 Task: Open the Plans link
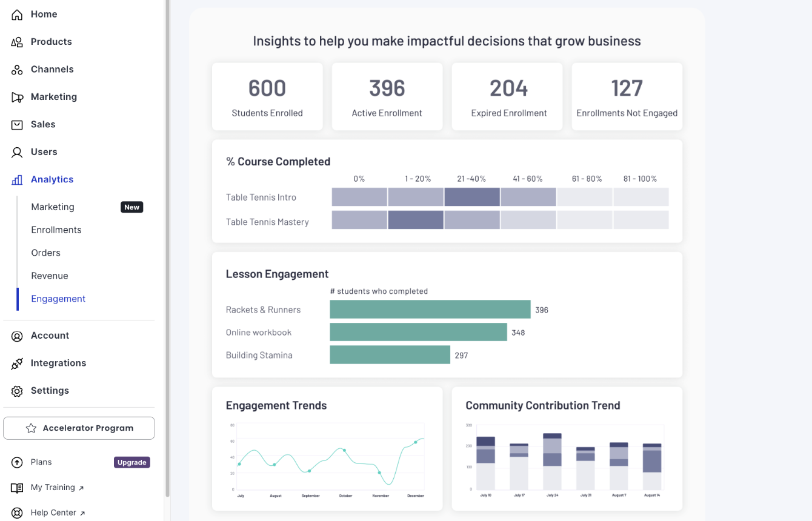(x=41, y=462)
